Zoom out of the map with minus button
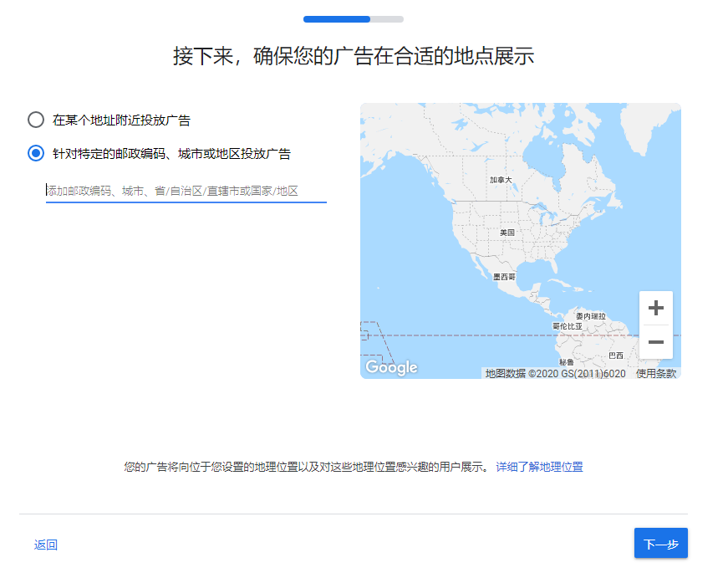Screen dimensions: 728x578 655,342
